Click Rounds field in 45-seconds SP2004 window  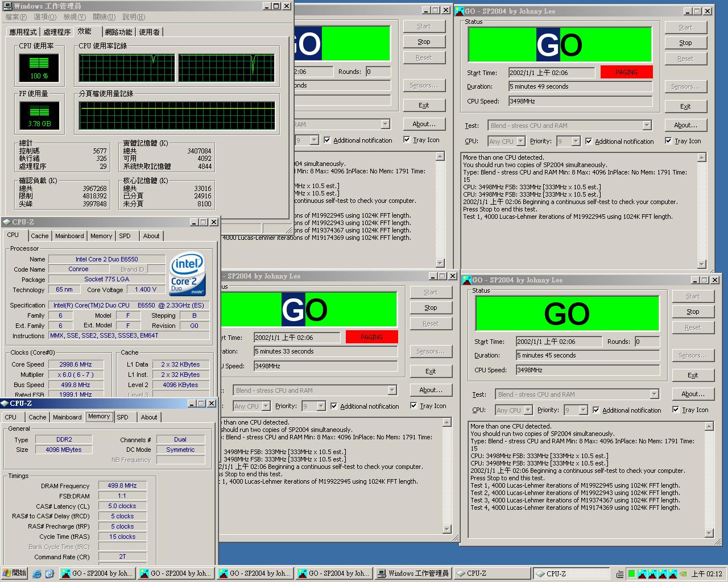pos(647,342)
